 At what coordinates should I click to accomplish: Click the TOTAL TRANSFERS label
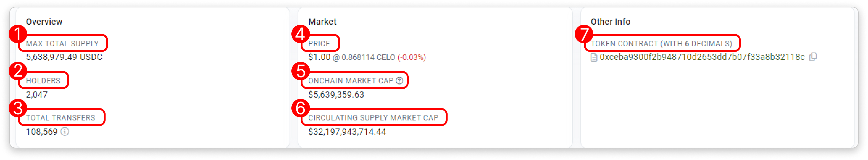click(61, 118)
